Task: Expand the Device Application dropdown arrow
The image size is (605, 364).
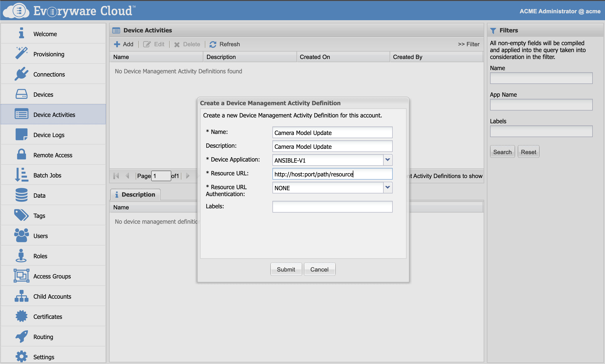Action: coord(387,160)
